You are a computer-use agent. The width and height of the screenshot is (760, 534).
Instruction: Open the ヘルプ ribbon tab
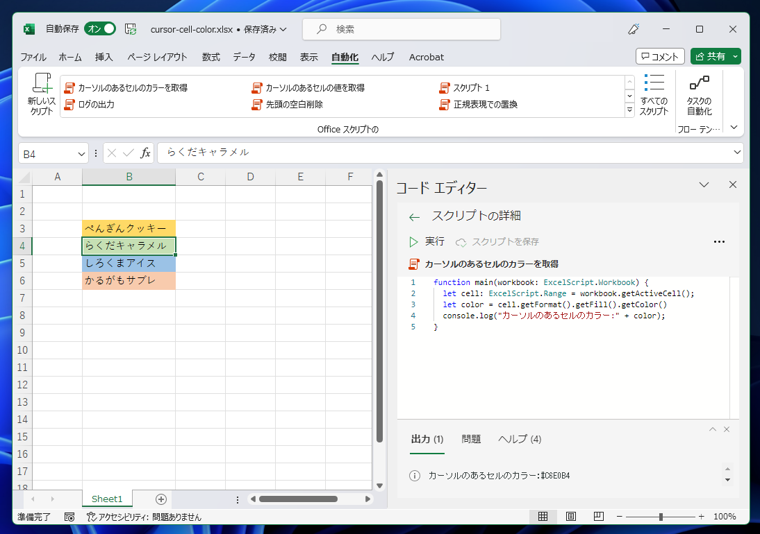382,57
